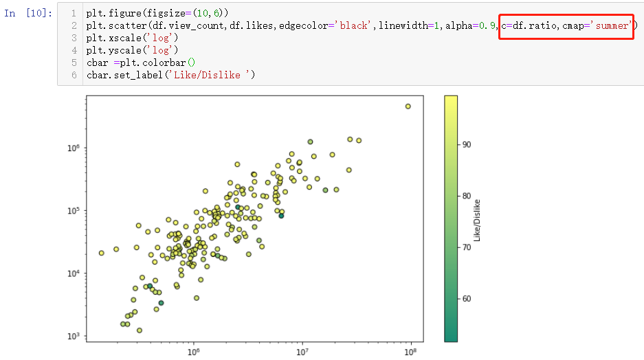Click line number 6 in the gutter
Image resolution: width=644 pixels, height=360 pixels.
coord(74,75)
